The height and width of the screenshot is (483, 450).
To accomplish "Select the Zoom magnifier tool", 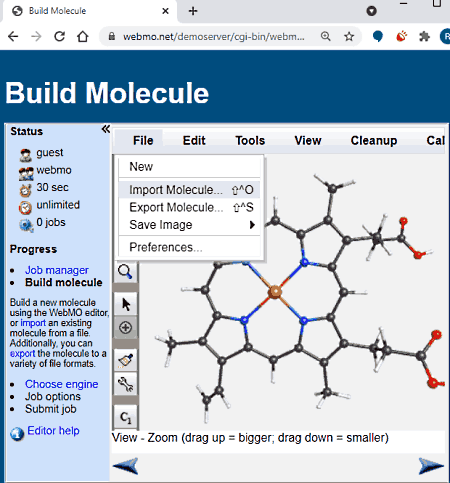I will [x=125, y=272].
